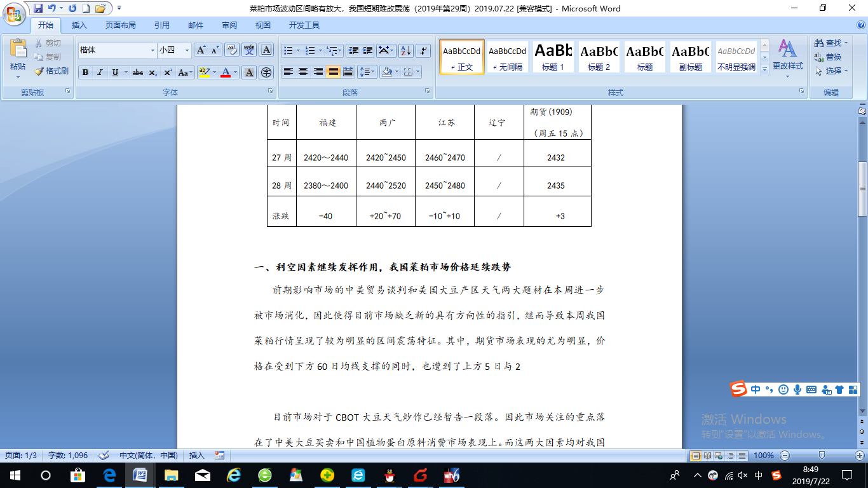
Task: Click the subscript icon
Action: (153, 72)
